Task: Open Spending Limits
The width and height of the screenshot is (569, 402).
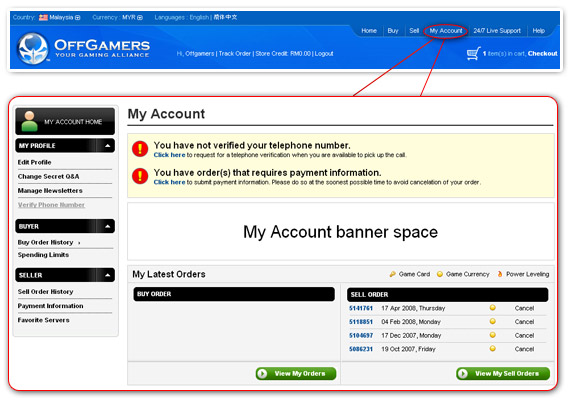Action: 43,255
